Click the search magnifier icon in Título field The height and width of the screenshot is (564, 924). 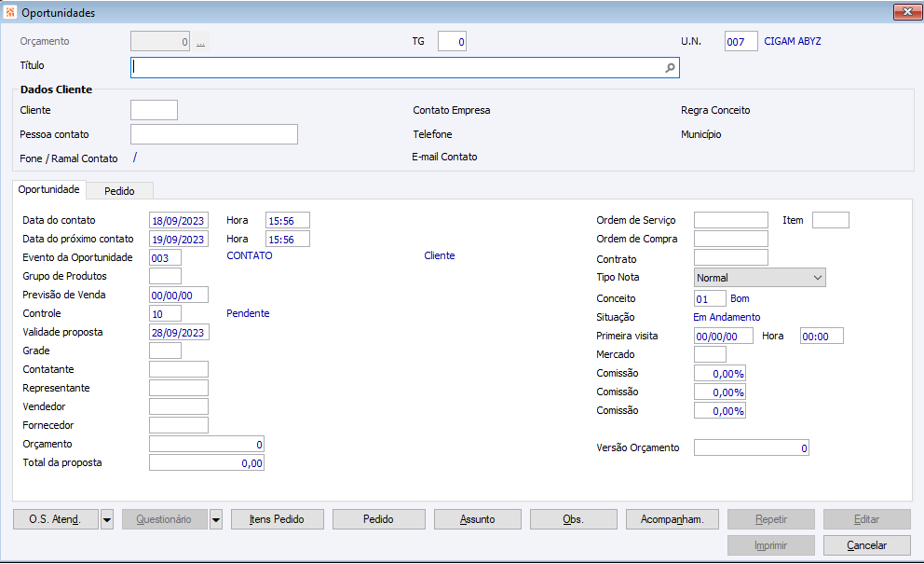pos(670,68)
